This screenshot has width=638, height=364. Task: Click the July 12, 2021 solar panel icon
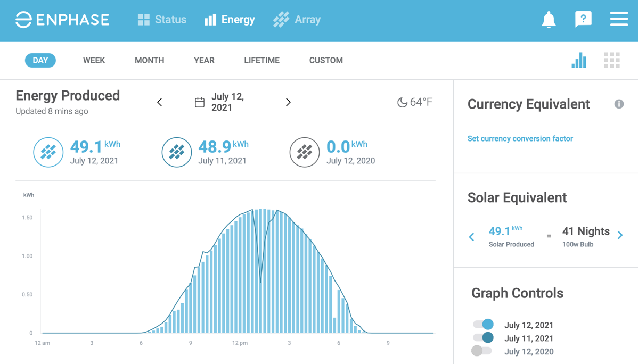(48, 152)
